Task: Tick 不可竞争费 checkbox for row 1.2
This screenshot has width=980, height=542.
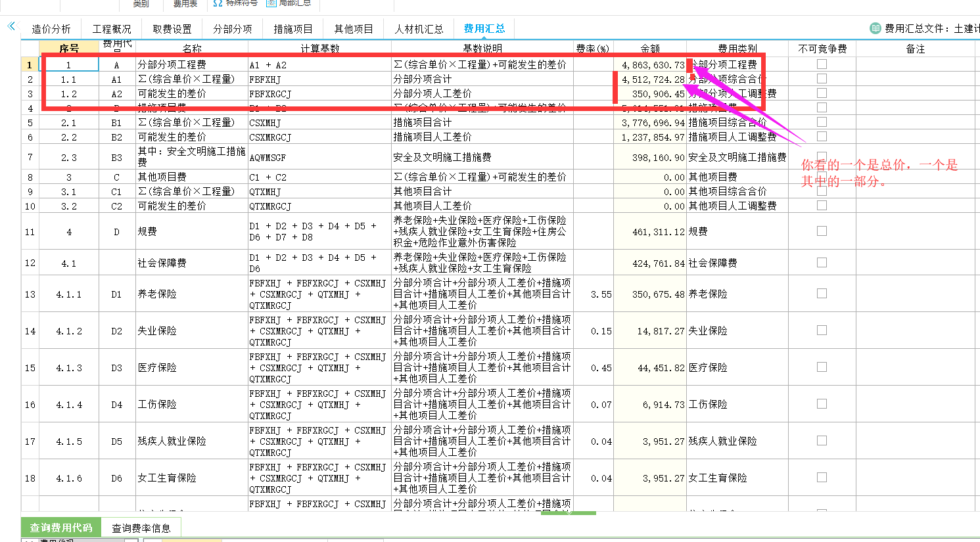Action: click(822, 93)
